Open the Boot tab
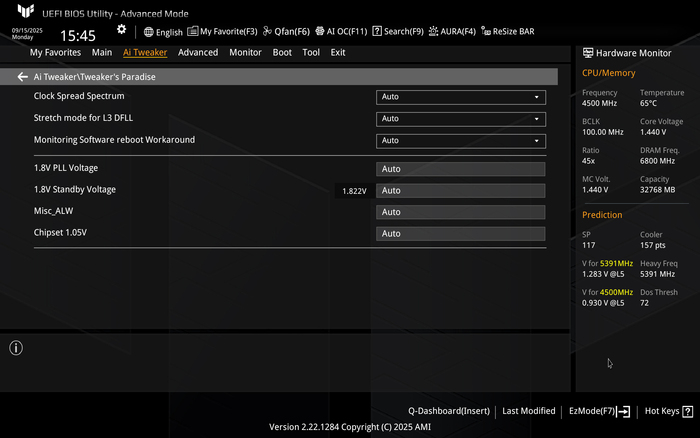The width and height of the screenshot is (700, 438). (x=282, y=52)
